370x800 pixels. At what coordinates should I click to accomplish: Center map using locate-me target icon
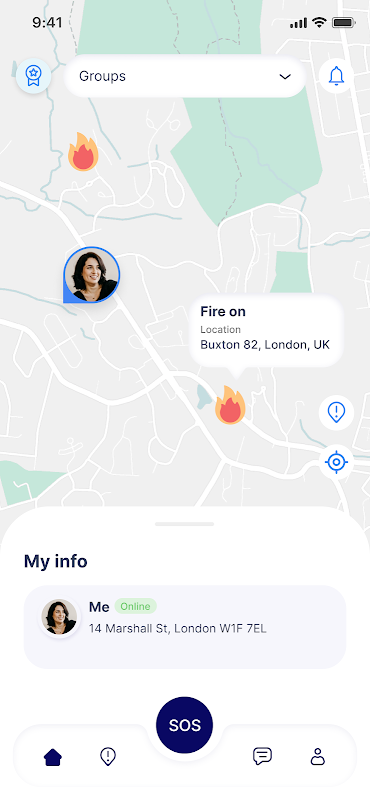tap(336, 462)
